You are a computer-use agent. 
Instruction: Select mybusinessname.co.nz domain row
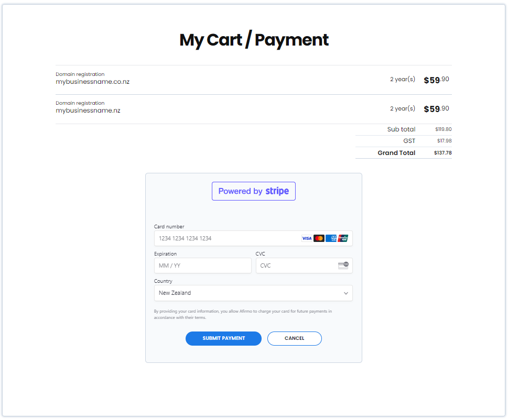point(254,80)
